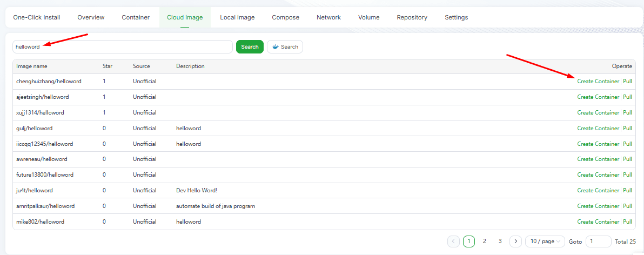
Task: Switch to the Local image tab
Action: point(237,17)
